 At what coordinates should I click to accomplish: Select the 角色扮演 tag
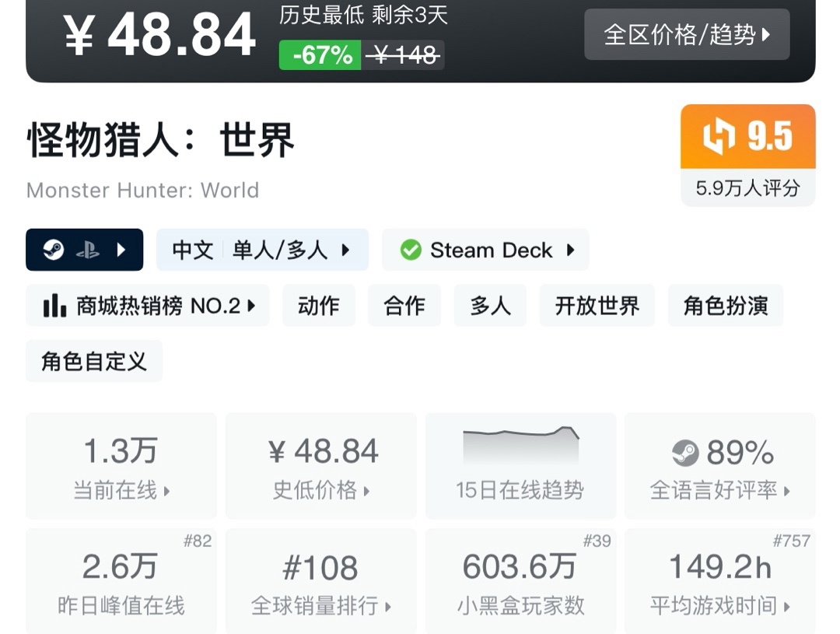pyautogui.click(x=725, y=306)
